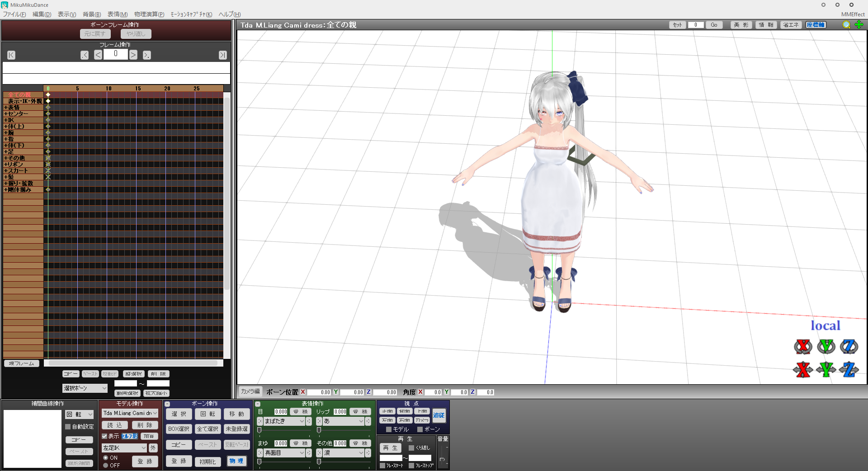868x471 pixels.
Task: Click the green move-view arrows icon
Action: tap(859, 25)
